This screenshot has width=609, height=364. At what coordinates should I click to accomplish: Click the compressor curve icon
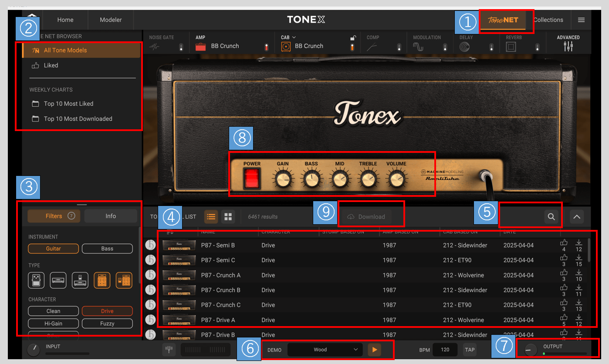click(x=372, y=47)
